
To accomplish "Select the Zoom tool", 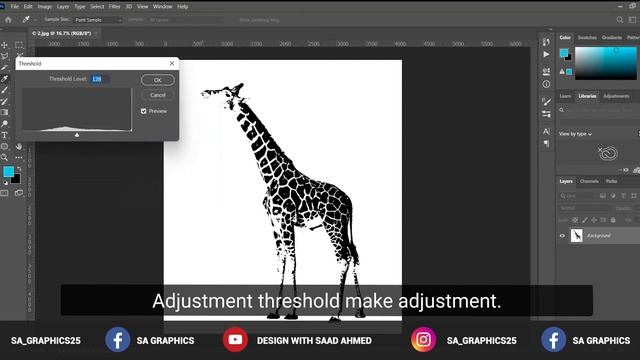I will [4, 157].
